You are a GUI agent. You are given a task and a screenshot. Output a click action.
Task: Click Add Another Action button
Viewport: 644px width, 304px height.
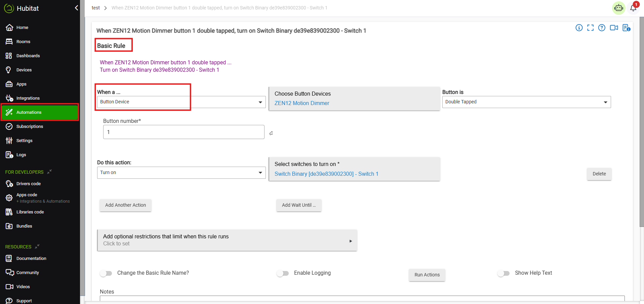[x=125, y=205]
